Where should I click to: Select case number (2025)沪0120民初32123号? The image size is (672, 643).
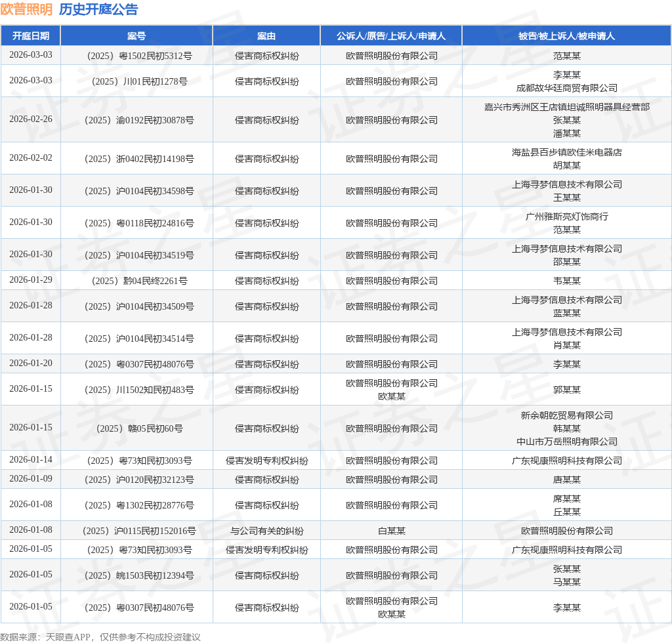139,480
